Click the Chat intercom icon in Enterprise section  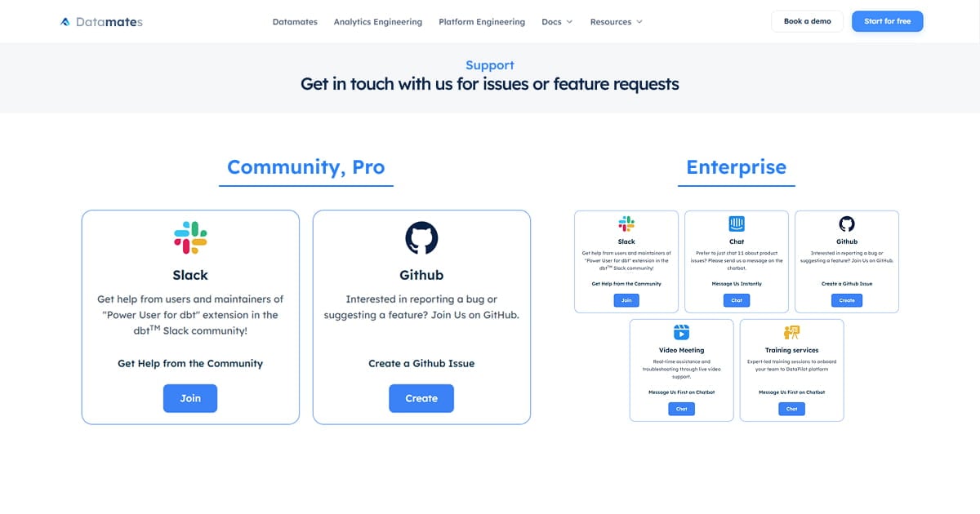tap(737, 224)
